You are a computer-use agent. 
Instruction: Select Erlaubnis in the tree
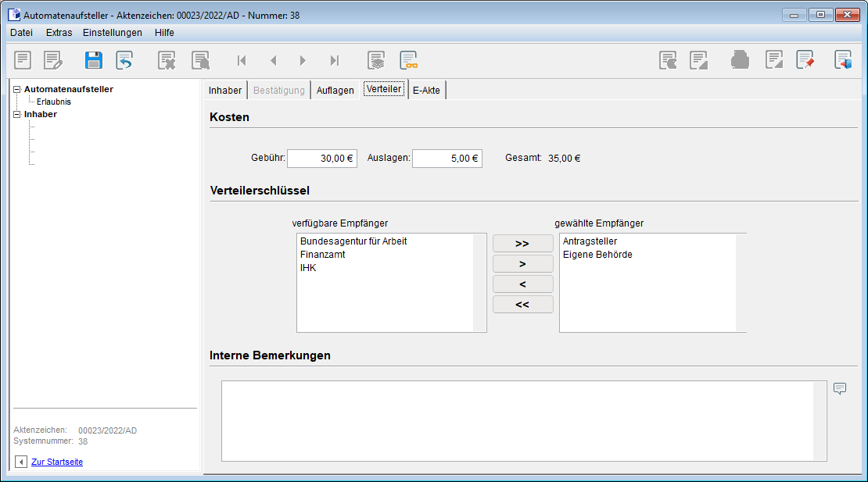pos(54,102)
